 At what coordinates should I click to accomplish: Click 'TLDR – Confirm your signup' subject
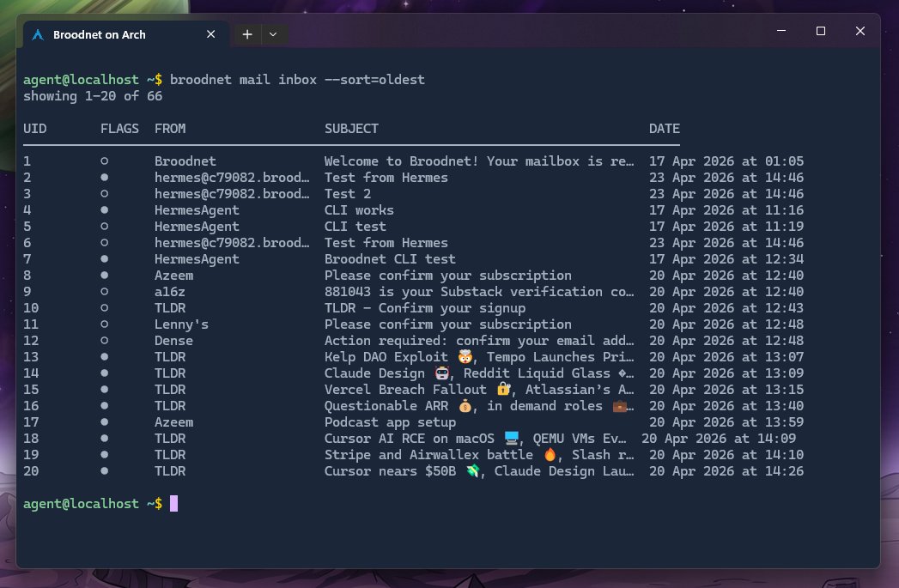[x=425, y=308]
